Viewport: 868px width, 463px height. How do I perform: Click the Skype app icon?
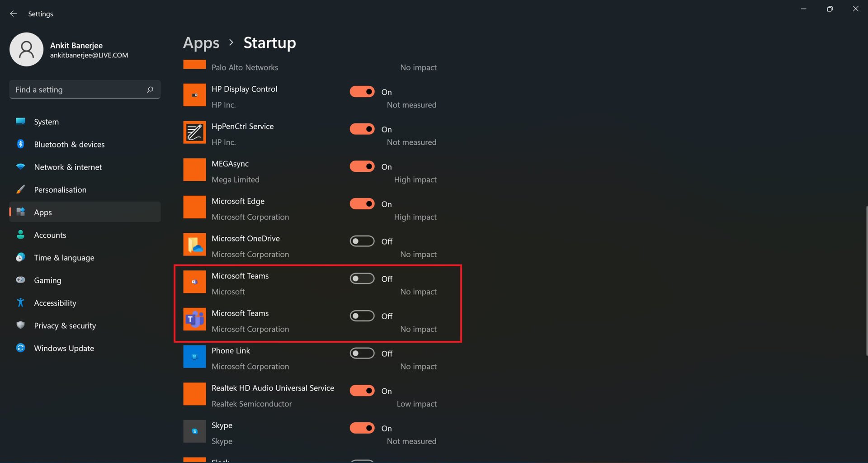pyautogui.click(x=194, y=431)
